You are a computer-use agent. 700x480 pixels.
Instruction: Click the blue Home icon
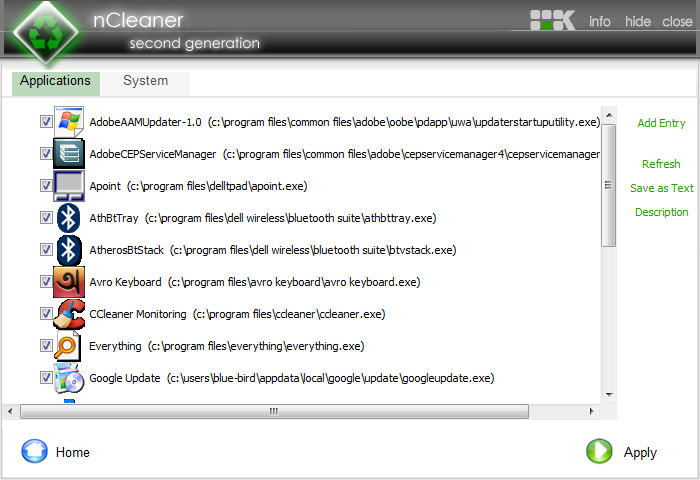(34, 451)
